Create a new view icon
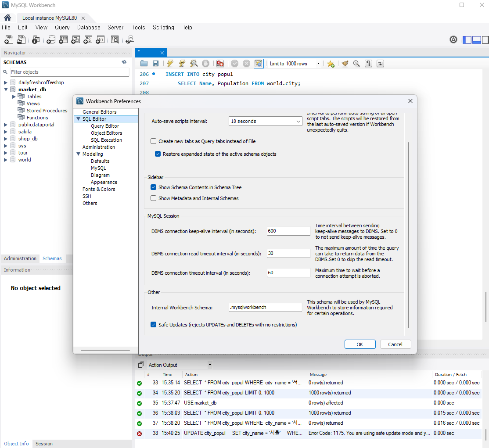The height and width of the screenshot is (448, 489). pos(76,39)
